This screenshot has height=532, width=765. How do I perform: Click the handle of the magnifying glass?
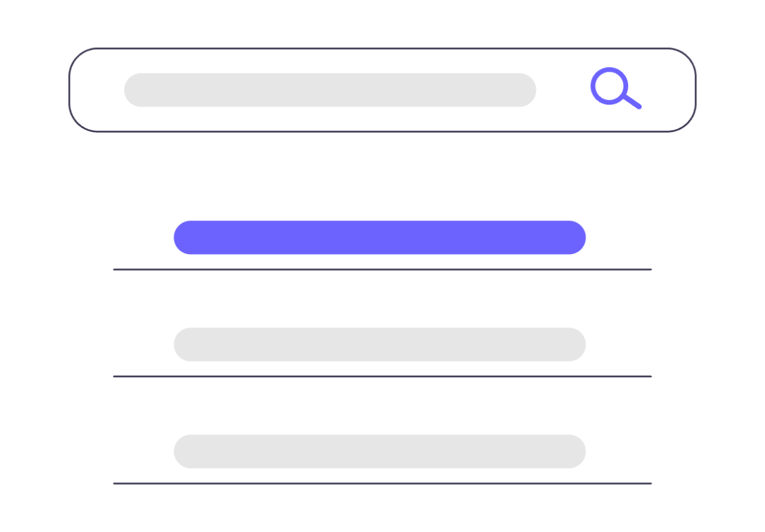pyautogui.click(x=633, y=101)
